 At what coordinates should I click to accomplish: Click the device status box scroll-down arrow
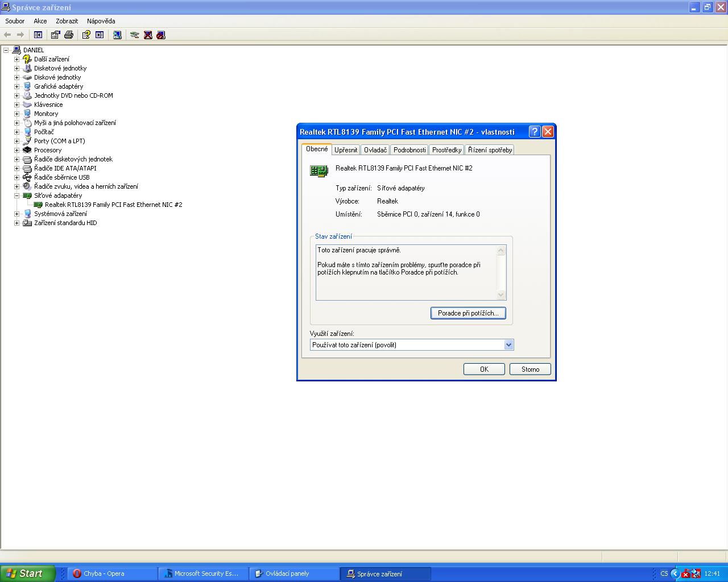(501, 294)
